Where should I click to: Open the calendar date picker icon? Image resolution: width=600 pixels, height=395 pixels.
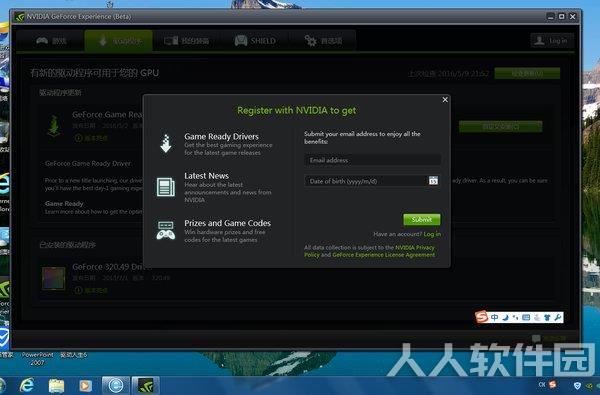tap(433, 180)
